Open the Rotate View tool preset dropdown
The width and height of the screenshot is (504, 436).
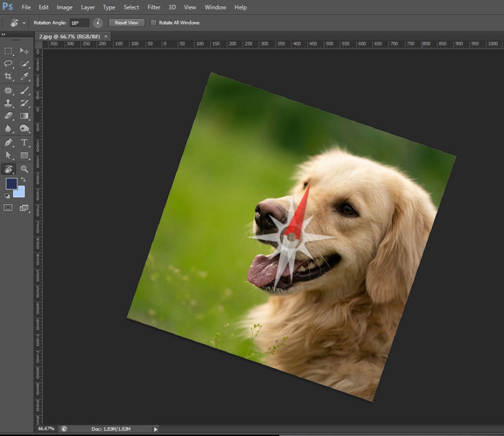coord(24,23)
